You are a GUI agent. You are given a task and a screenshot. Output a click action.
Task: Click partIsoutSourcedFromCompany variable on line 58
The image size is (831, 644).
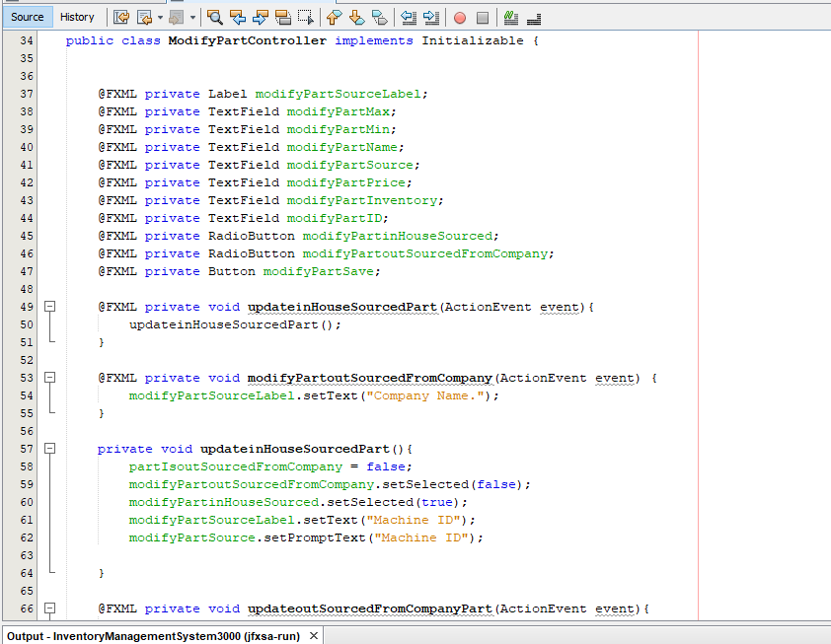tap(235, 466)
